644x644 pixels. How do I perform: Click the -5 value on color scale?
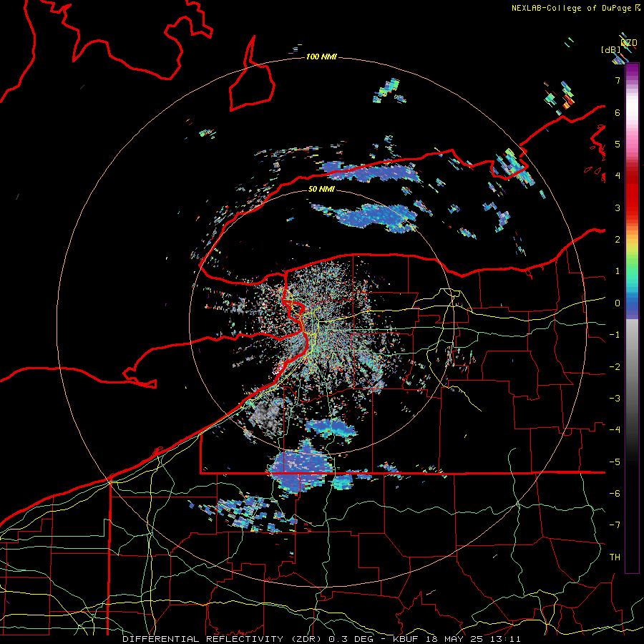(x=615, y=462)
